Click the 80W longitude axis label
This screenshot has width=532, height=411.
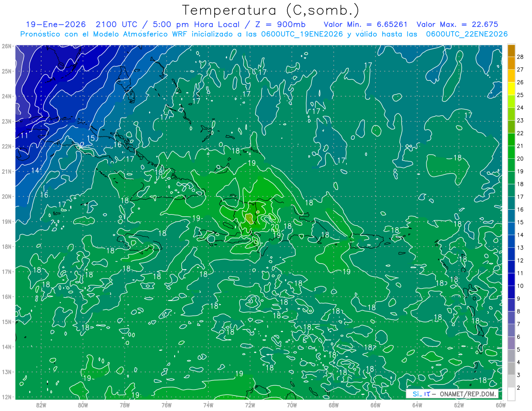(x=83, y=405)
